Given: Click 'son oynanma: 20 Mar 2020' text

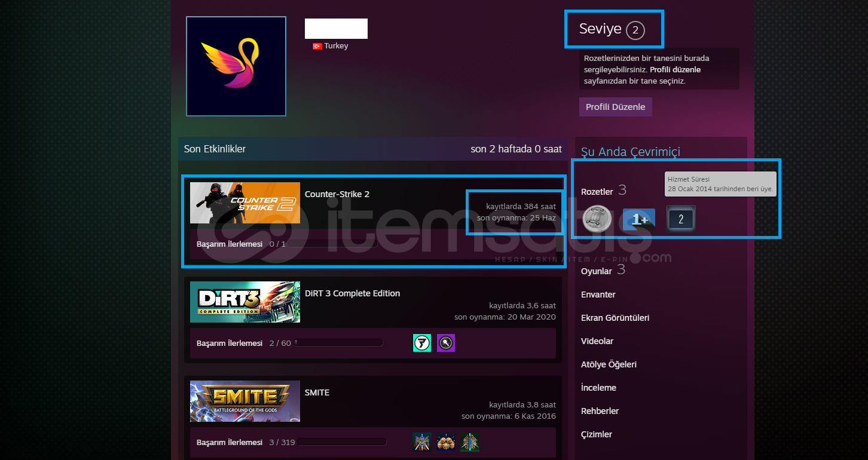Looking at the screenshot, I should point(505,317).
